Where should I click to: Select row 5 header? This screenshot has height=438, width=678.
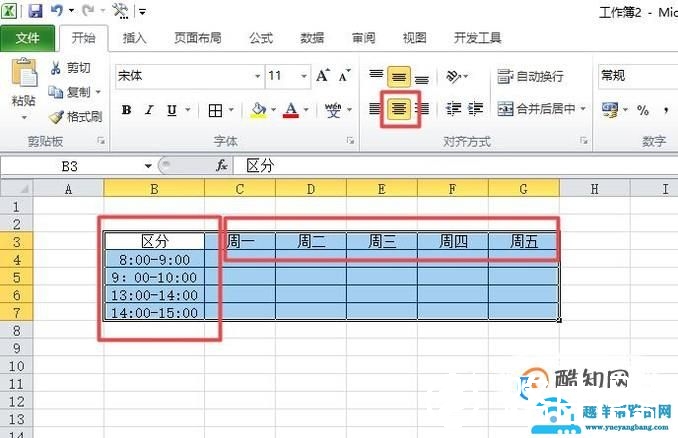[x=16, y=277]
